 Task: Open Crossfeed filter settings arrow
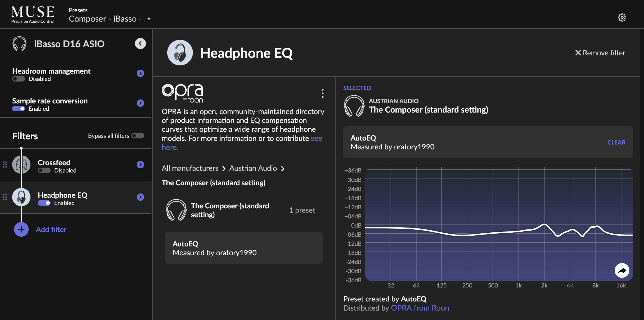140,165
